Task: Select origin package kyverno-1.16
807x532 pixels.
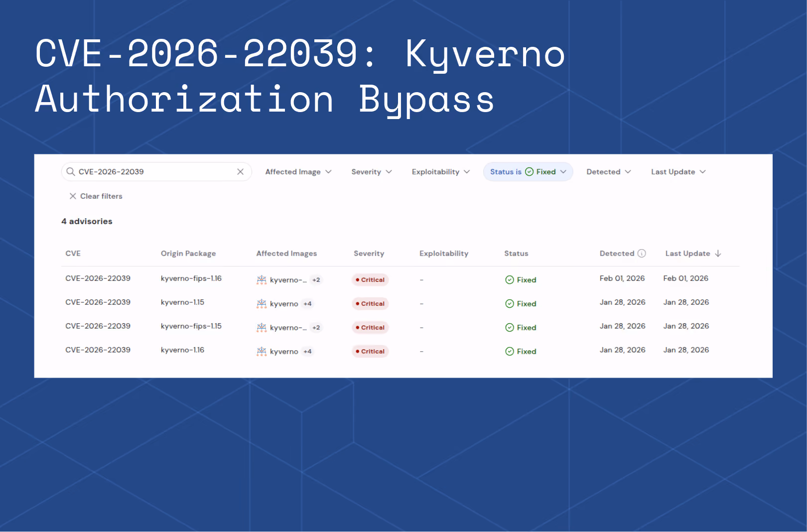Action: pos(182,350)
